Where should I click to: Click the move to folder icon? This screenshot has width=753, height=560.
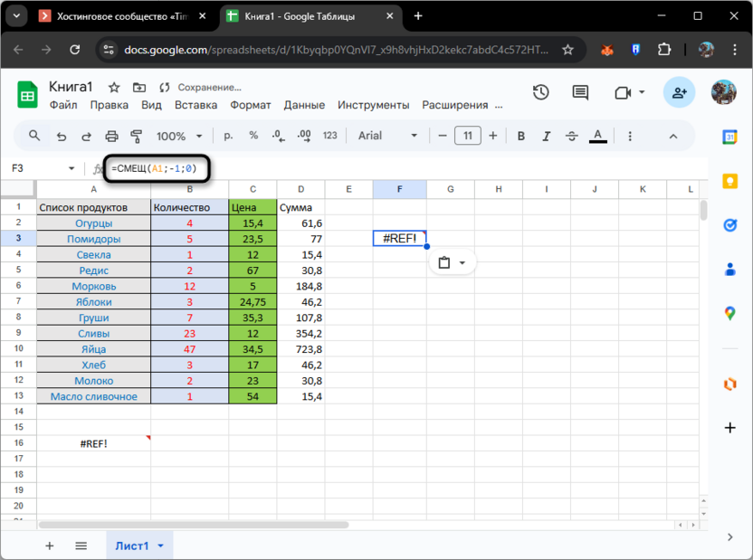(139, 88)
